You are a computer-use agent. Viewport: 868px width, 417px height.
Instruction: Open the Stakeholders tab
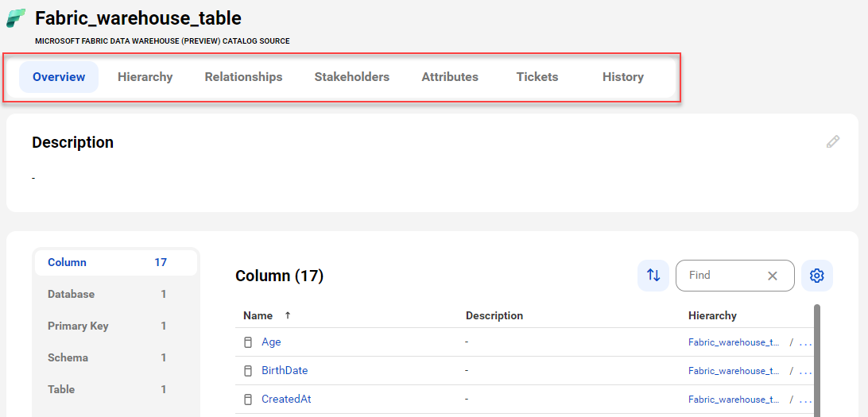352,77
